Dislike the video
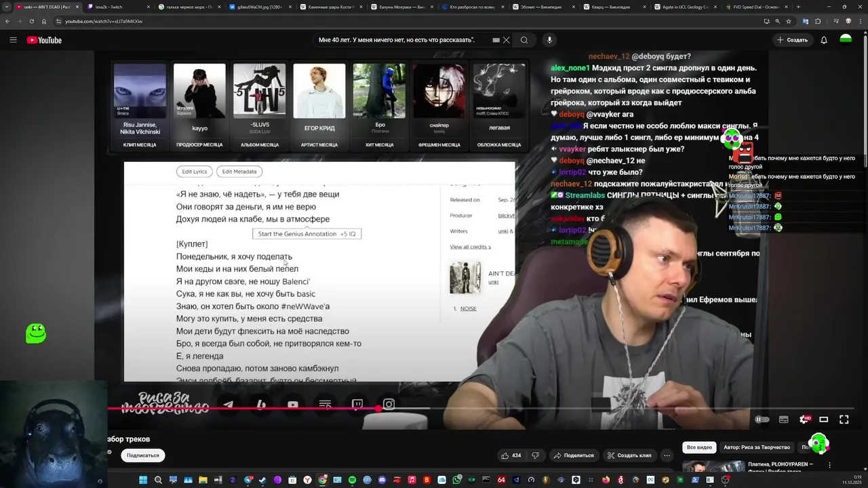 (535, 455)
